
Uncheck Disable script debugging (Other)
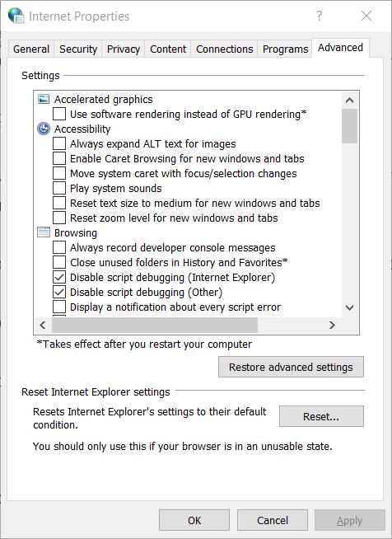point(59,292)
